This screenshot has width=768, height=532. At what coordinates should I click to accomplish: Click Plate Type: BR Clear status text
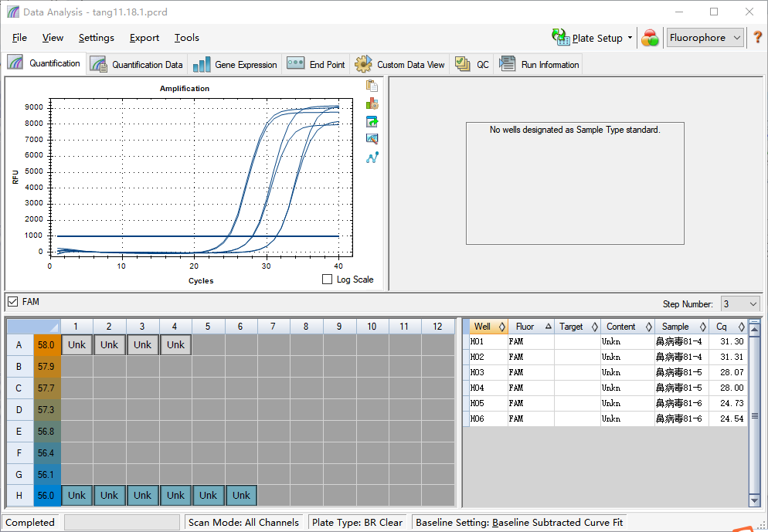[357, 523]
